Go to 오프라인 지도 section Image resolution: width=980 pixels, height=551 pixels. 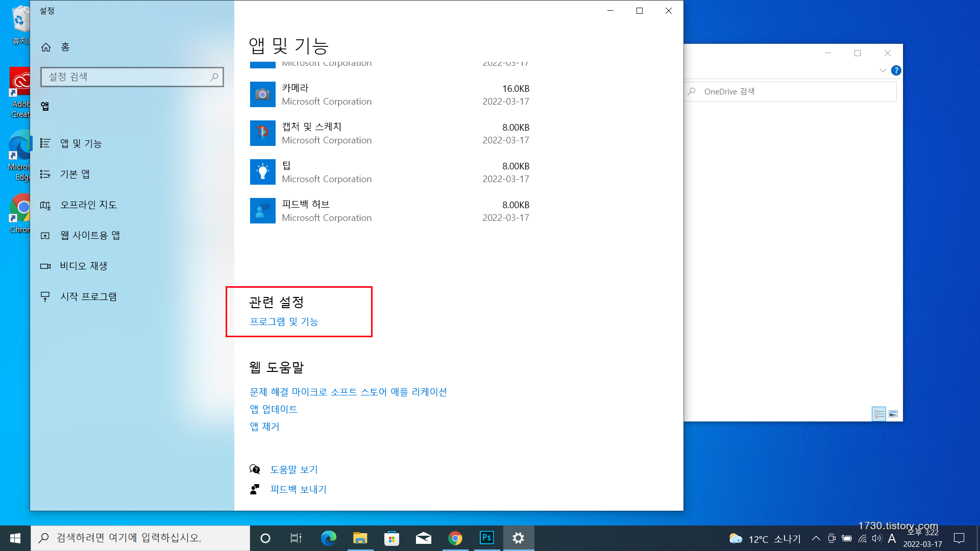(88, 205)
